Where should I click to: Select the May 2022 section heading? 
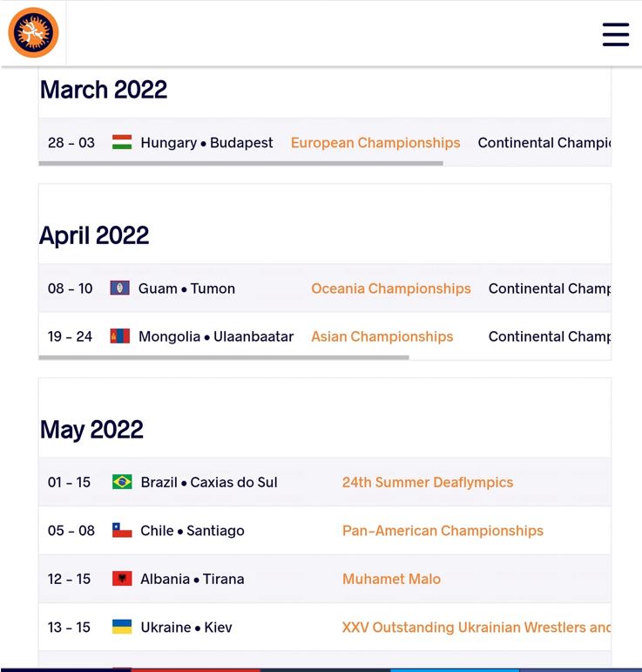pyautogui.click(x=91, y=430)
